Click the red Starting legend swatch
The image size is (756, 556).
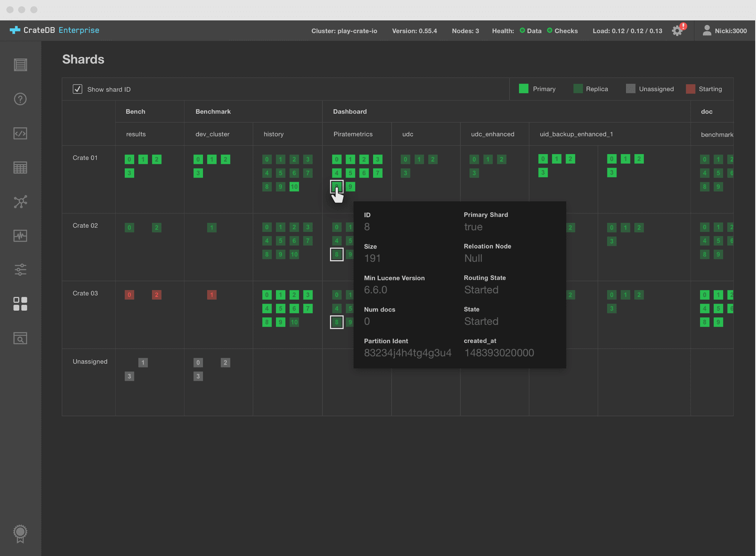pos(691,89)
